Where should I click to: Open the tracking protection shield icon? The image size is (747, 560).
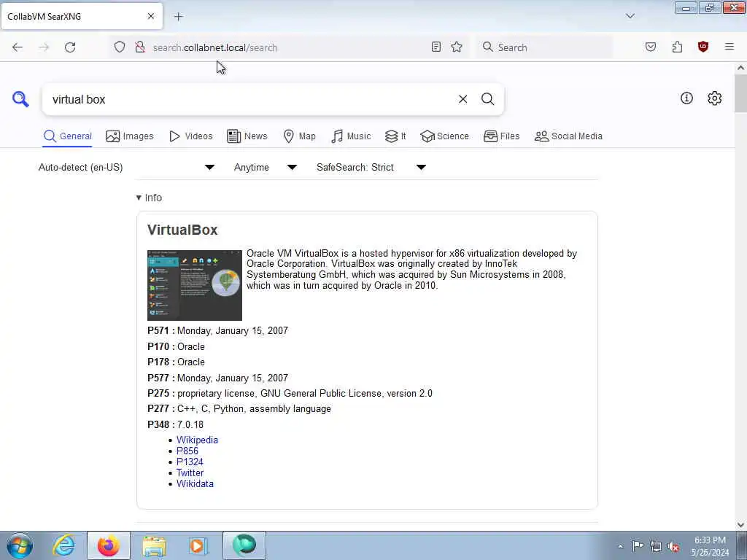(120, 47)
